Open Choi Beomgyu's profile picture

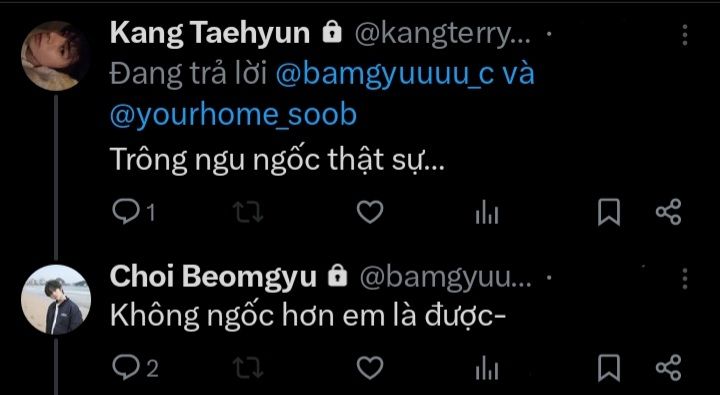pos(56,299)
